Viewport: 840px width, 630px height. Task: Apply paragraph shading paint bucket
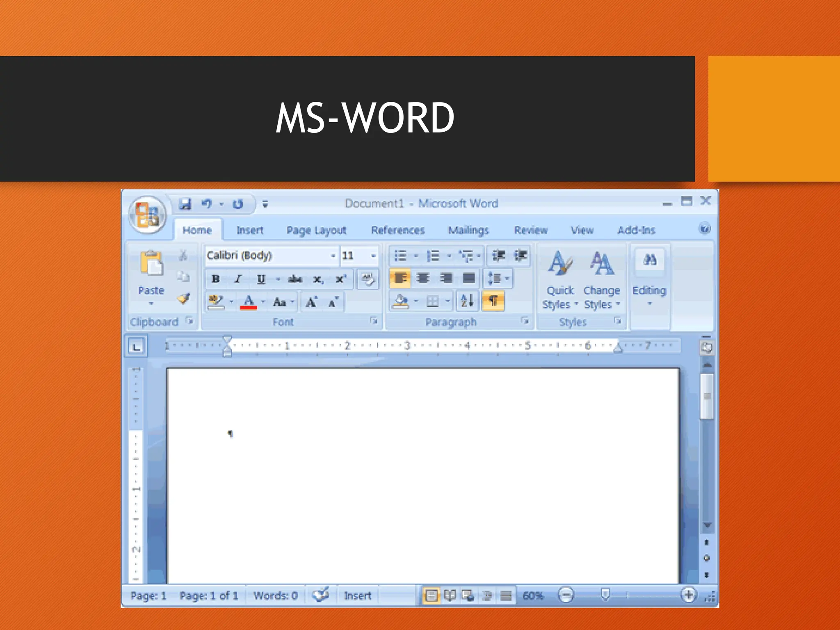click(400, 301)
